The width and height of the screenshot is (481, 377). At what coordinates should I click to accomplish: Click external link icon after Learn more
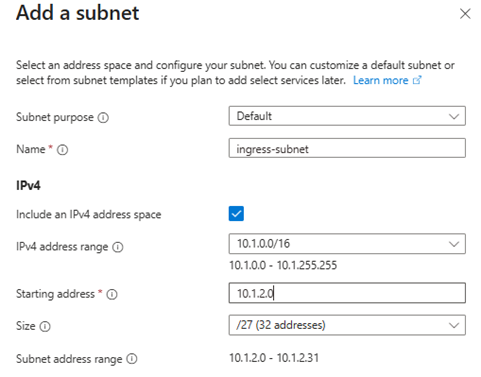[x=417, y=80]
